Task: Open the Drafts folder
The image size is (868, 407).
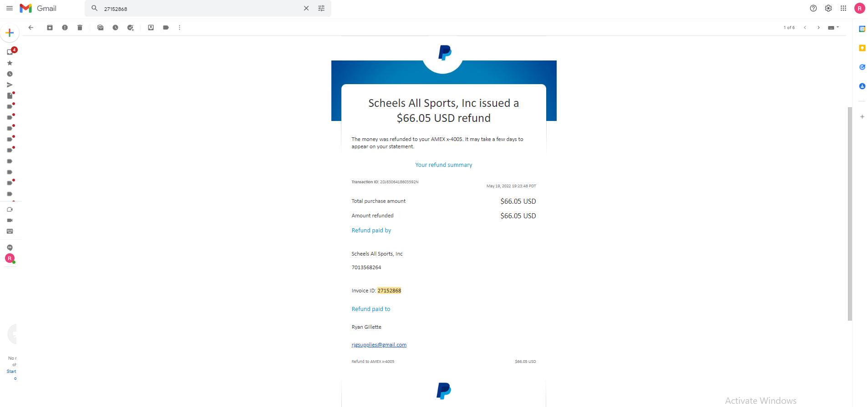Action: click(10, 95)
